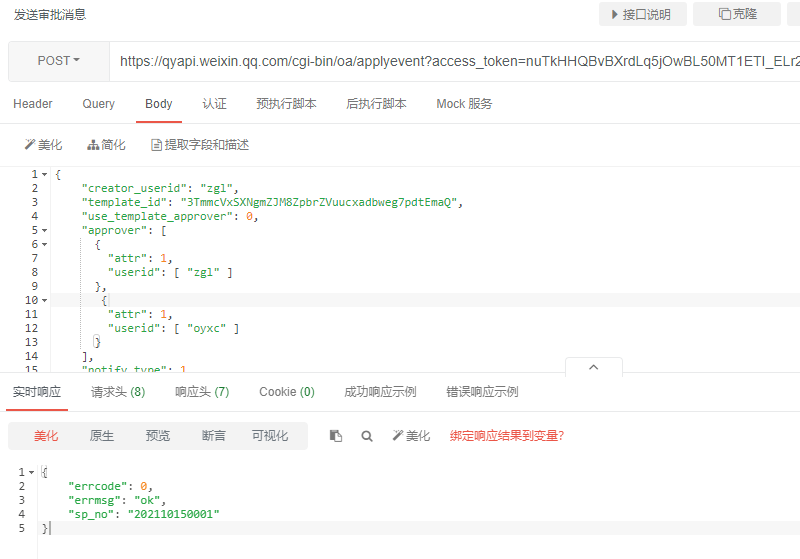Select the 实时响应 tab
Screen dimensions: 800x559
tap(37, 392)
